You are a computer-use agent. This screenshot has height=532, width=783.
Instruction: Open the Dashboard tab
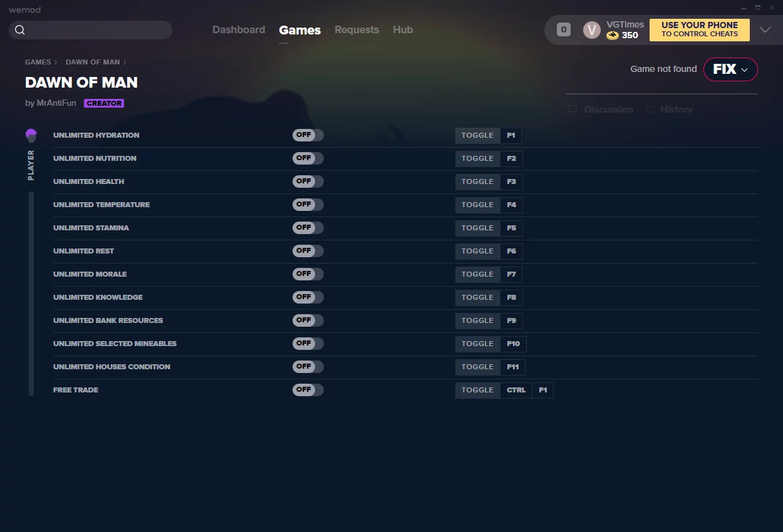pyautogui.click(x=239, y=30)
